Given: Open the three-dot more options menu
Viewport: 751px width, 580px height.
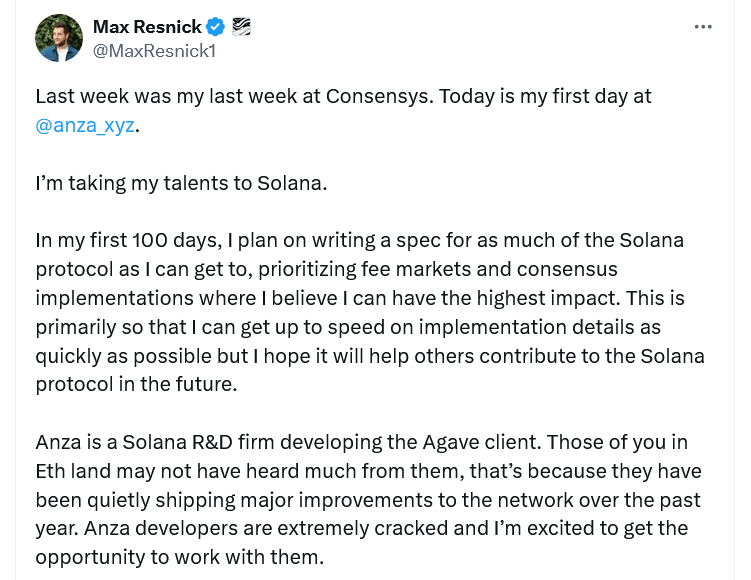Looking at the screenshot, I should (703, 27).
